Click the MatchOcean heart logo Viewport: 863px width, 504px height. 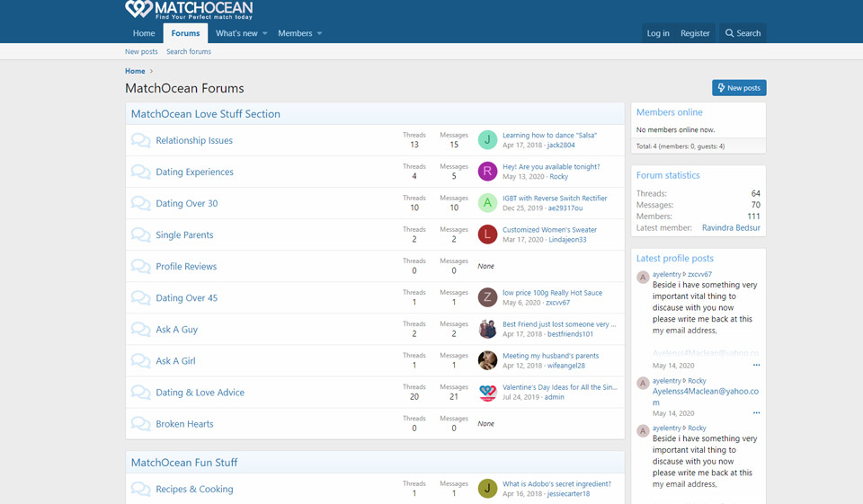(x=138, y=10)
